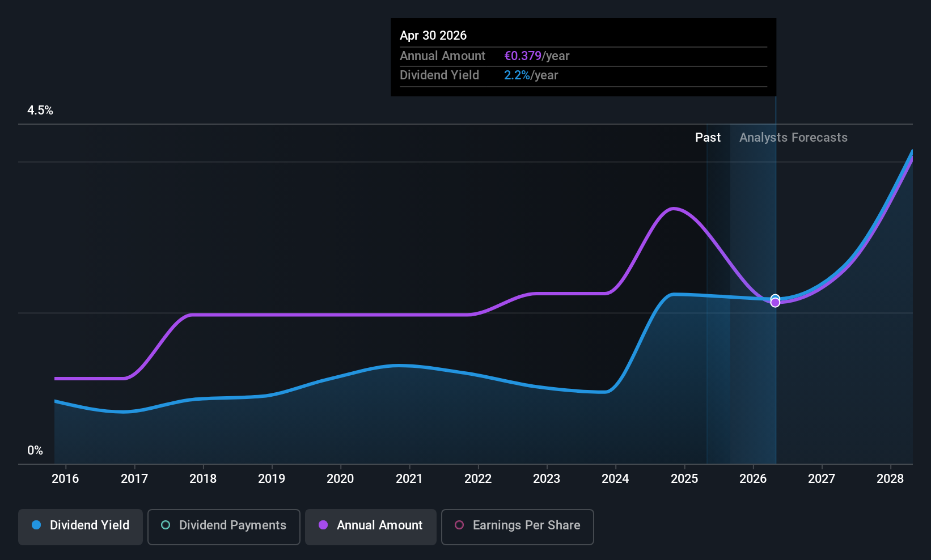Click the pink Earnings Per Share circle icon

459,525
